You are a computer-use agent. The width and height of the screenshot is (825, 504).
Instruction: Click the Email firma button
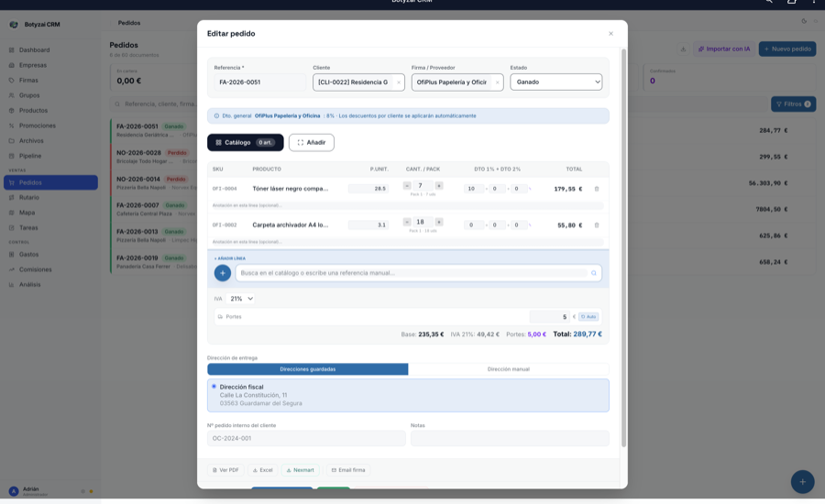(x=348, y=470)
